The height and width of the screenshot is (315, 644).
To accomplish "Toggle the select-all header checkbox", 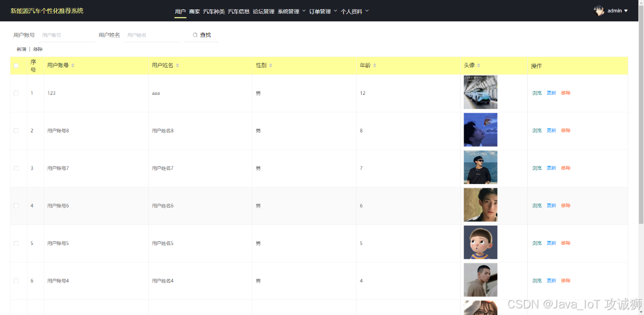I will pyautogui.click(x=16, y=65).
